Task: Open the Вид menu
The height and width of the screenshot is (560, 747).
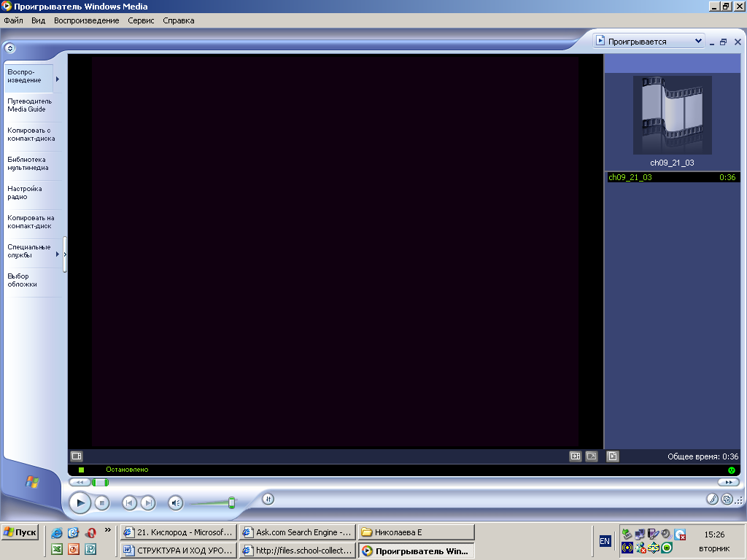Action: [38, 20]
